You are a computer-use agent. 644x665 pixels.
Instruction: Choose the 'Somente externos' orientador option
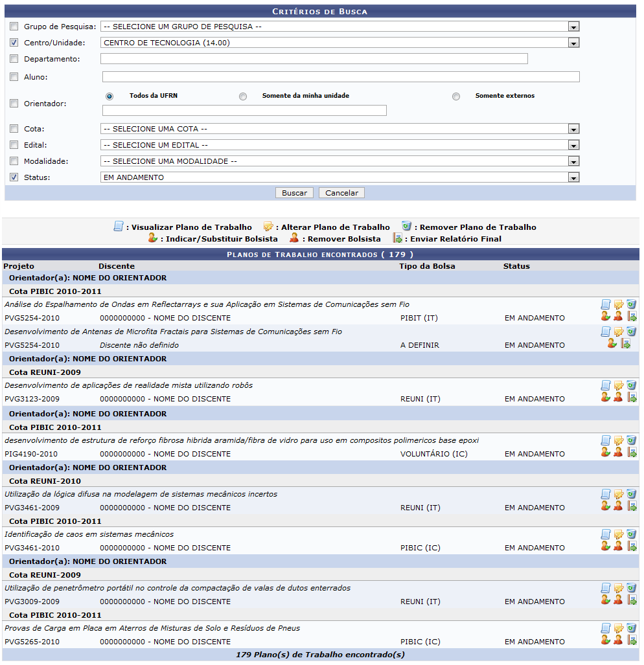pyautogui.click(x=456, y=96)
